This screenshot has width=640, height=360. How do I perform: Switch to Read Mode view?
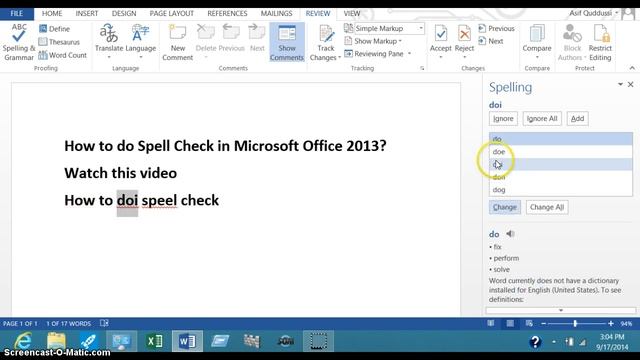(491, 324)
